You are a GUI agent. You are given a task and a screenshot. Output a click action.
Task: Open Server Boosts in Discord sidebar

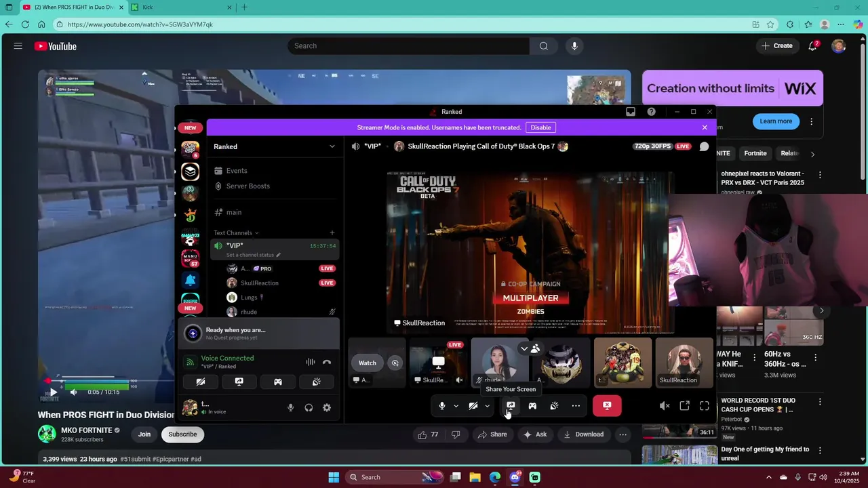coord(274,186)
